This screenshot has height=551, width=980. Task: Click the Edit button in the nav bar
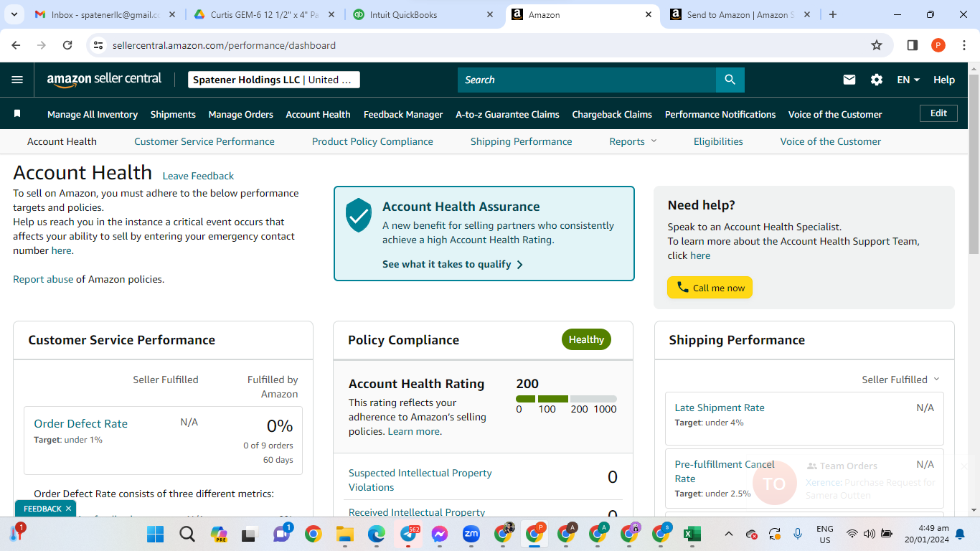938,113
